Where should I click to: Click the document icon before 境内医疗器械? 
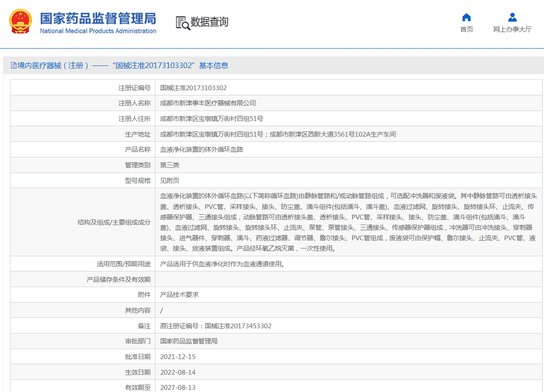point(14,65)
